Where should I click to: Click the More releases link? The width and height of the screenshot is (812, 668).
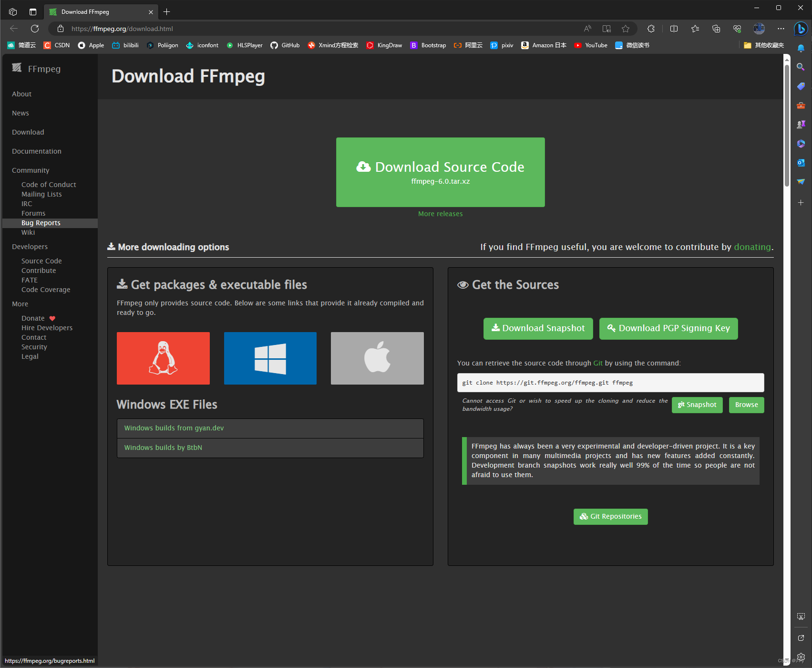coord(441,214)
